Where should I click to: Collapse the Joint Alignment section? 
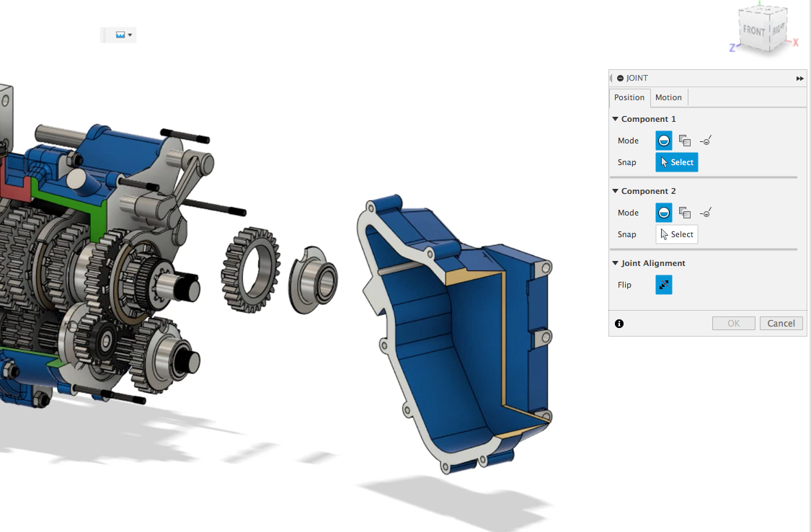616,263
